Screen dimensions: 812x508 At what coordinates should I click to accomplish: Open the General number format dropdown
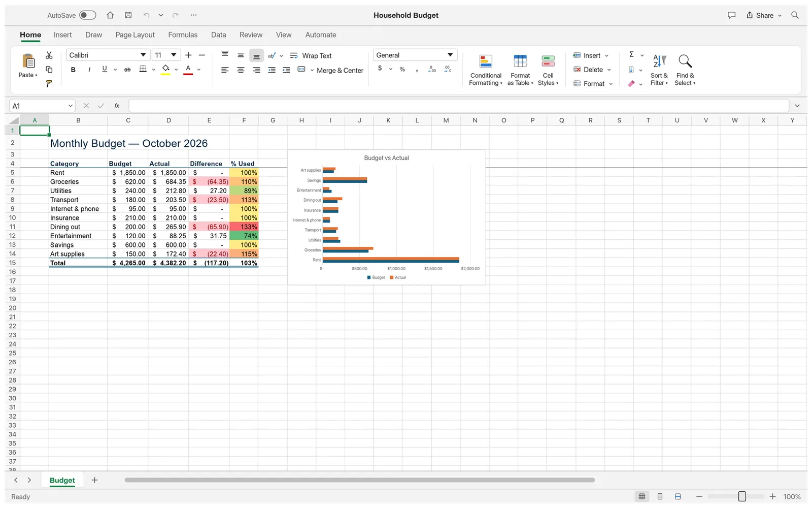[x=450, y=55]
